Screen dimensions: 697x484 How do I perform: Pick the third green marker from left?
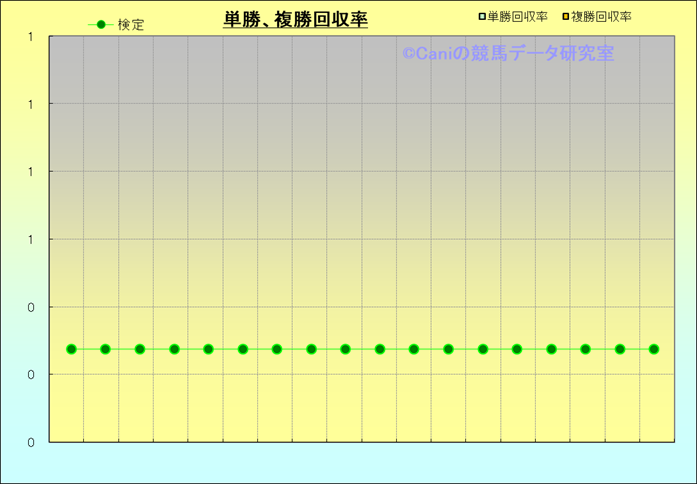(140, 349)
